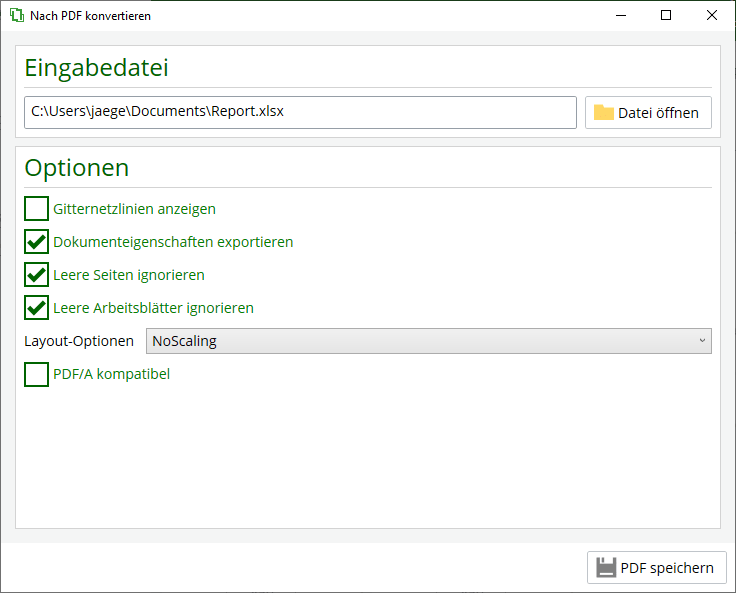The height and width of the screenshot is (593, 736).
Task: Click the Gitternetzlinien anzeigen label text
Action: tap(134, 209)
